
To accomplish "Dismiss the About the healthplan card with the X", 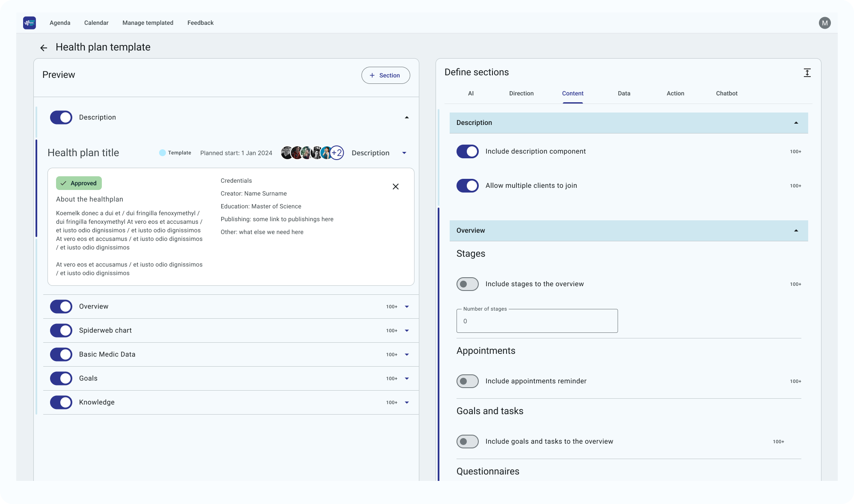I will [x=396, y=187].
